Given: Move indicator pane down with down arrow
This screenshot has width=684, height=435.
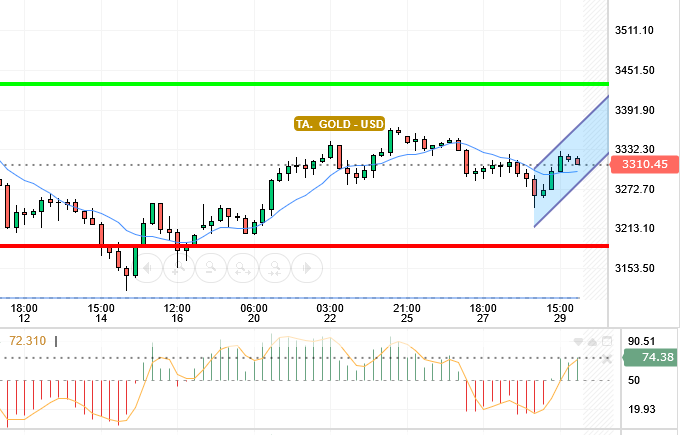Looking at the screenshot, I should click(x=578, y=342).
